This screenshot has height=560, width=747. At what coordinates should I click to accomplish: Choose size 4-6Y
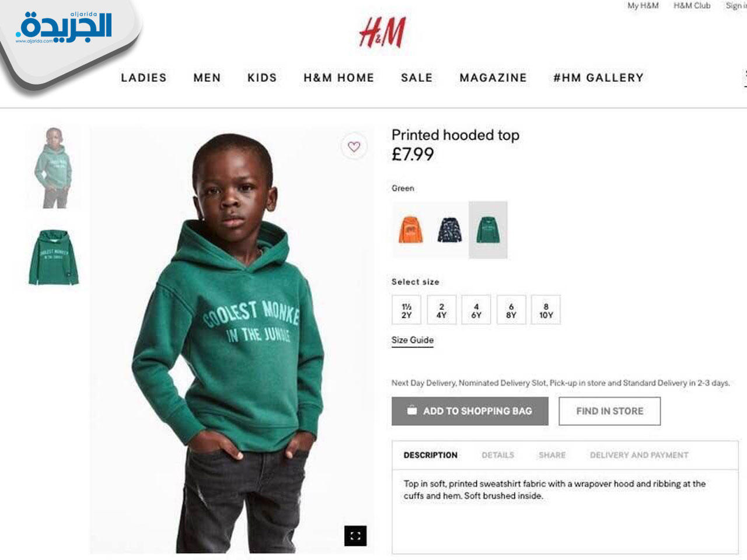click(476, 310)
